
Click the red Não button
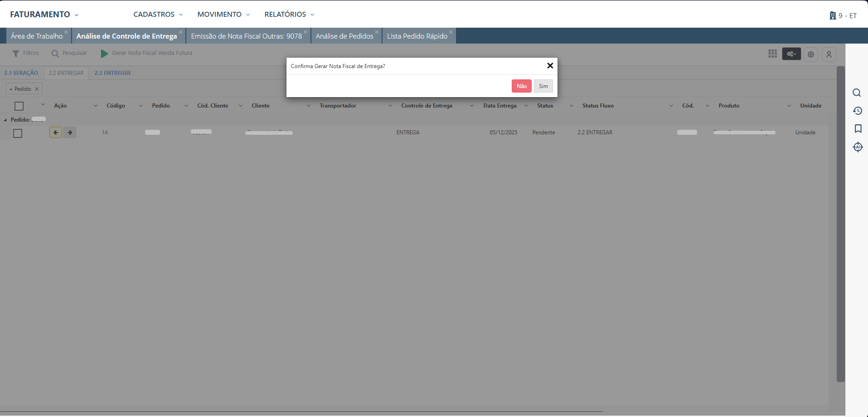click(521, 86)
